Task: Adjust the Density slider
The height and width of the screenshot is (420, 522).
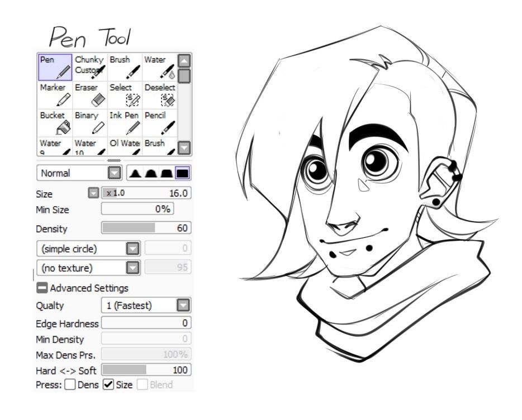Action: 146,228
